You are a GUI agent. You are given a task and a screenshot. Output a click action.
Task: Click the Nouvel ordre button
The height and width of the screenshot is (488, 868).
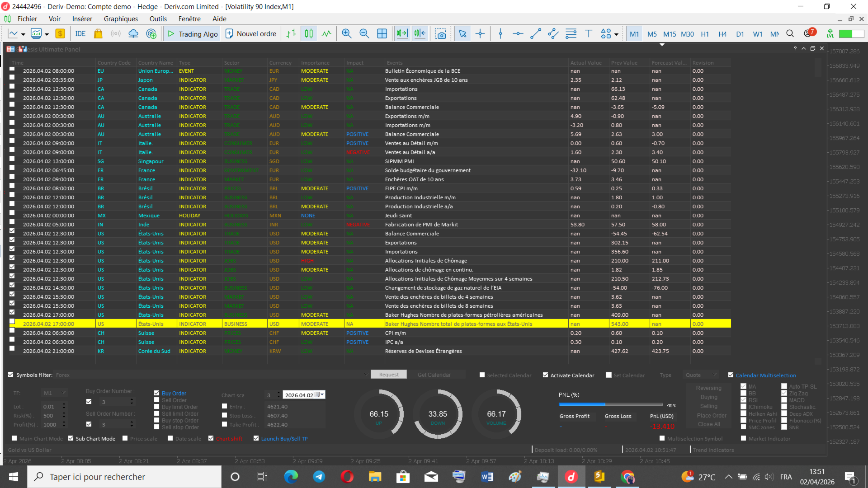pyautogui.click(x=251, y=34)
